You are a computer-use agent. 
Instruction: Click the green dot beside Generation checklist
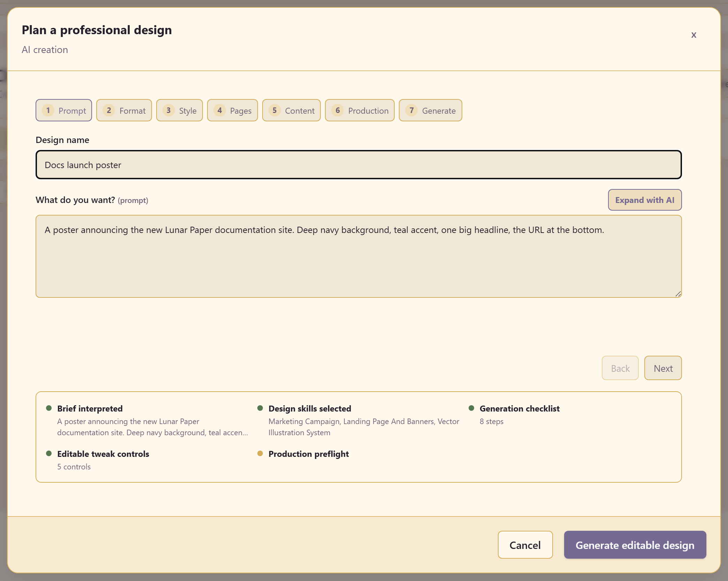(471, 408)
